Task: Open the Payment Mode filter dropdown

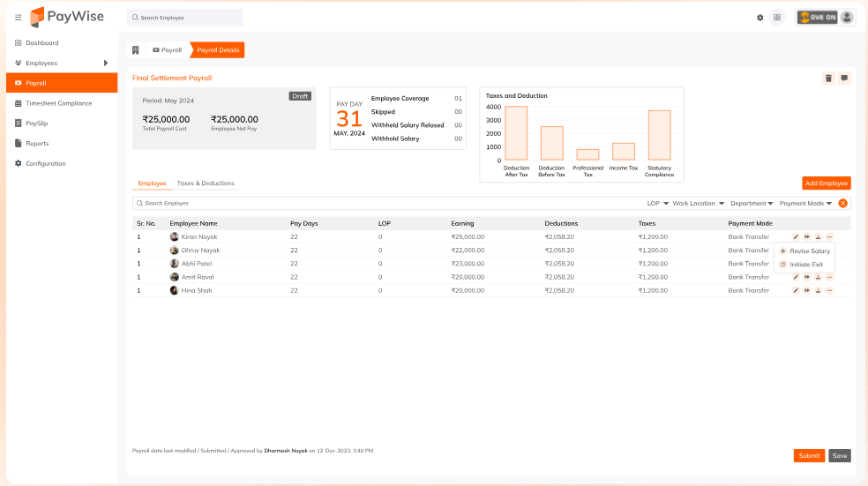Action: coord(805,203)
